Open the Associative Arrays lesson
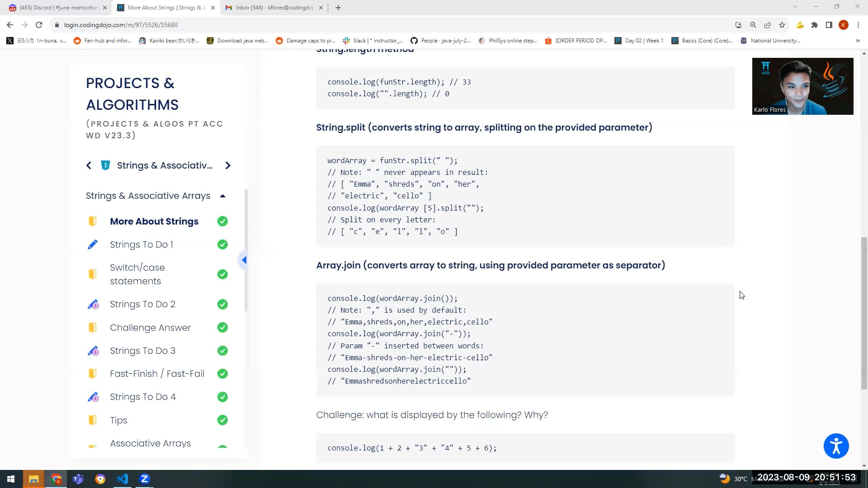Screen dimensions: 868x488 [151, 443]
